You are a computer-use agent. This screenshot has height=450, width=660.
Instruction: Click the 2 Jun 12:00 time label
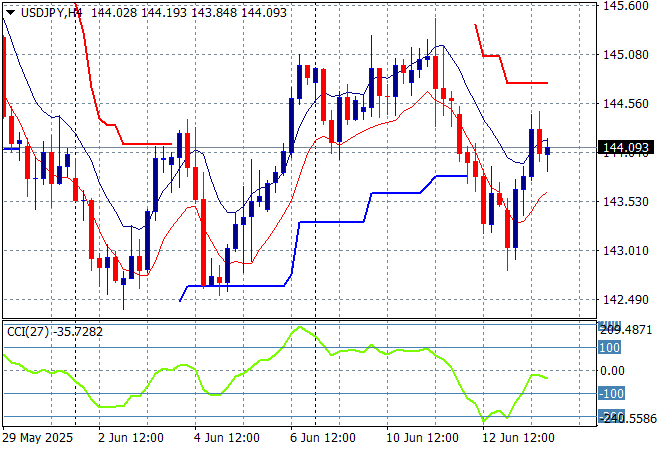click(x=130, y=438)
